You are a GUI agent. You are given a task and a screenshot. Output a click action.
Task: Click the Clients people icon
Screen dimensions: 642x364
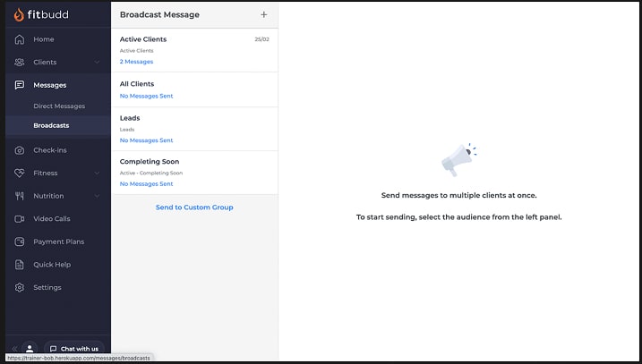coord(19,63)
